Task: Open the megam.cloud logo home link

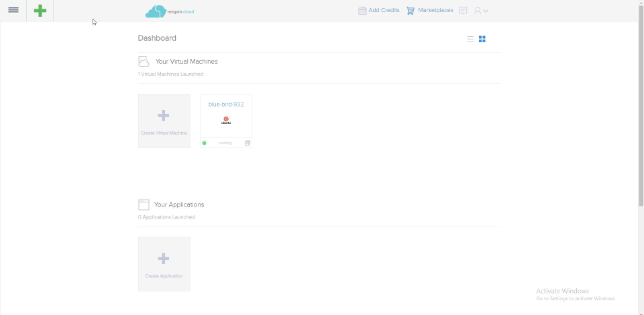Action: pyautogui.click(x=170, y=11)
